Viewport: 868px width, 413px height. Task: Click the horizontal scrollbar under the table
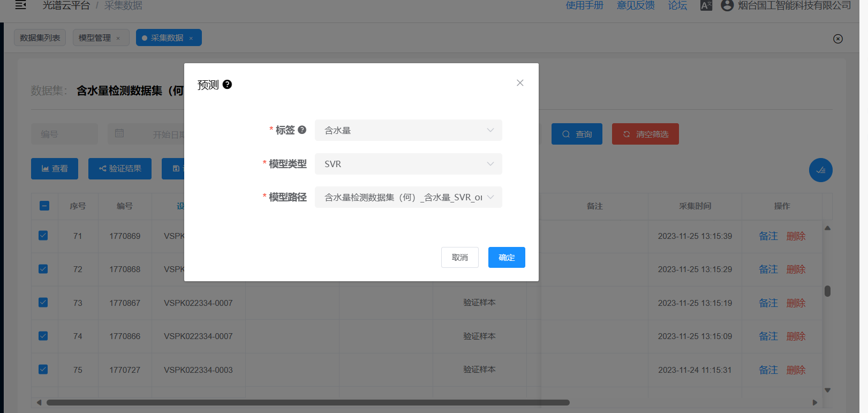[x=308, y=402]
